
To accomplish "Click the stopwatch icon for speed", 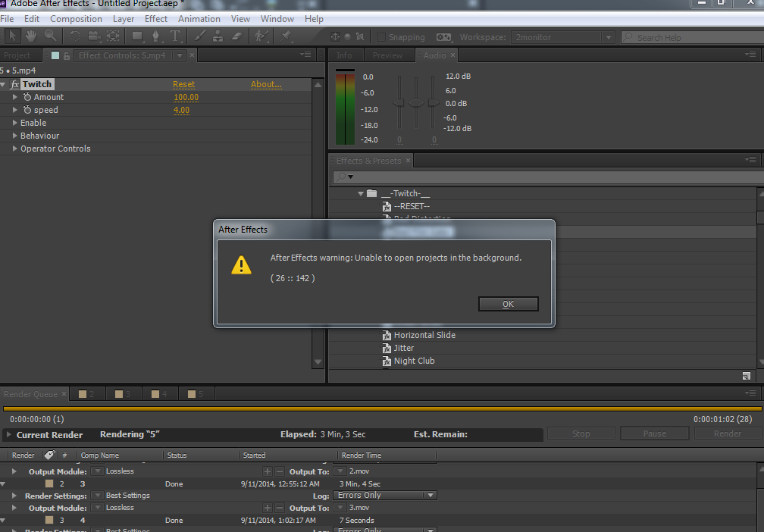I will tap(27, 110).
